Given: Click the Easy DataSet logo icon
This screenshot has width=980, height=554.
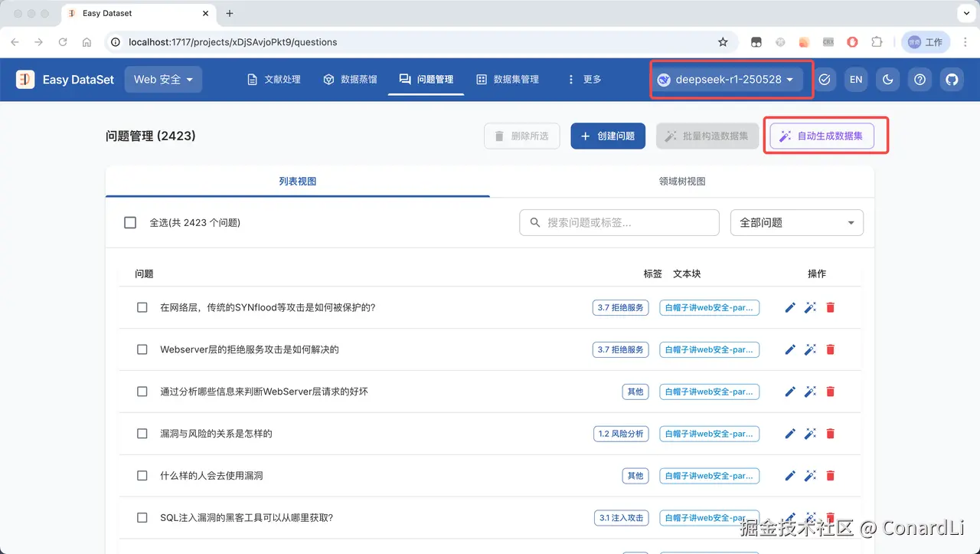Looking at the screenshot, I should click(25, 79).
